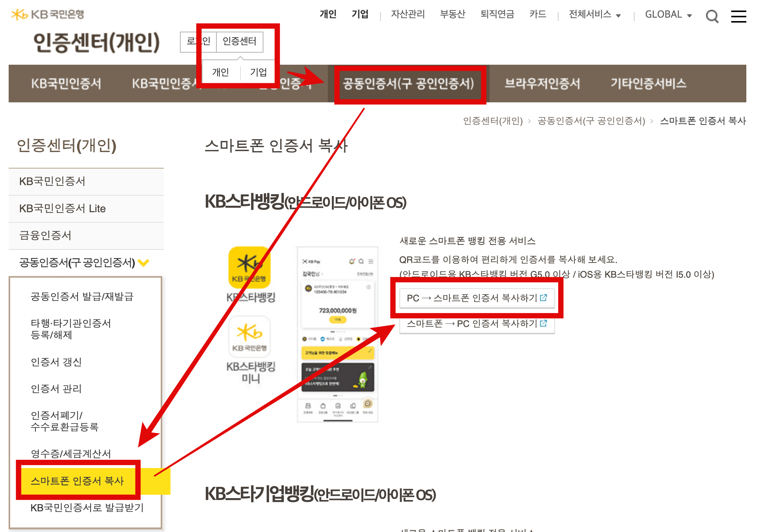Click 스마트폰 인증서 복사 breadcrumb item
The height and width of the screenshot is (532, 761).
point(703,121)
